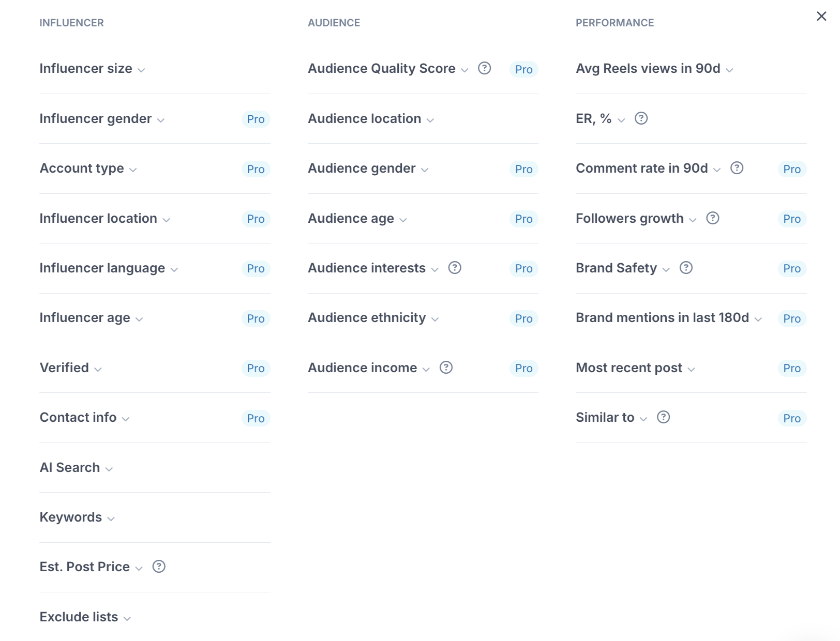
Task: Click Pro badge next to Audience ethnicity
Action: click(x=523, y=318)
